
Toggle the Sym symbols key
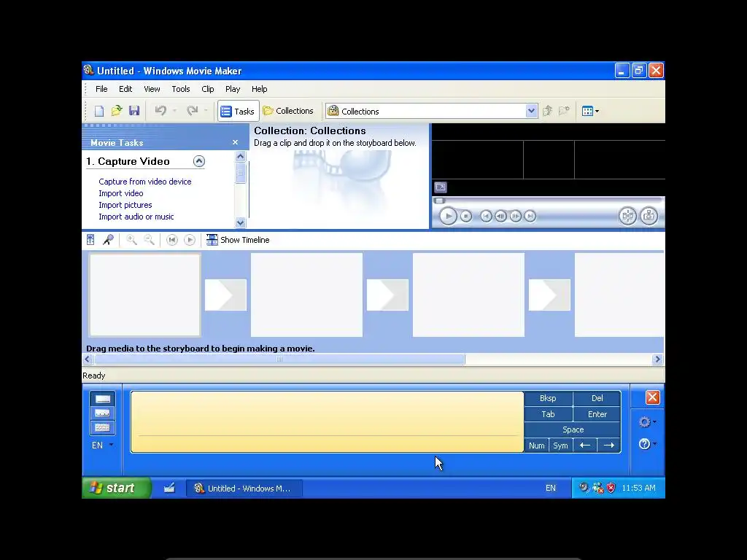[x=560, y=446]
